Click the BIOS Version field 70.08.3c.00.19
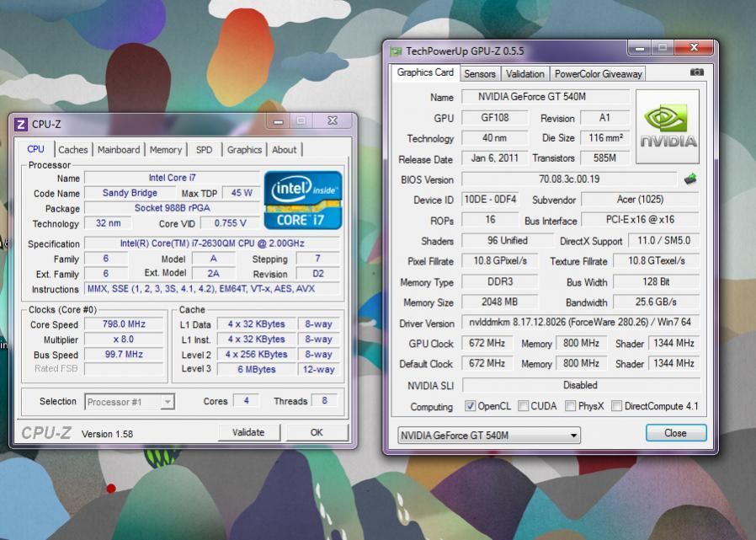 coord(569,179)
